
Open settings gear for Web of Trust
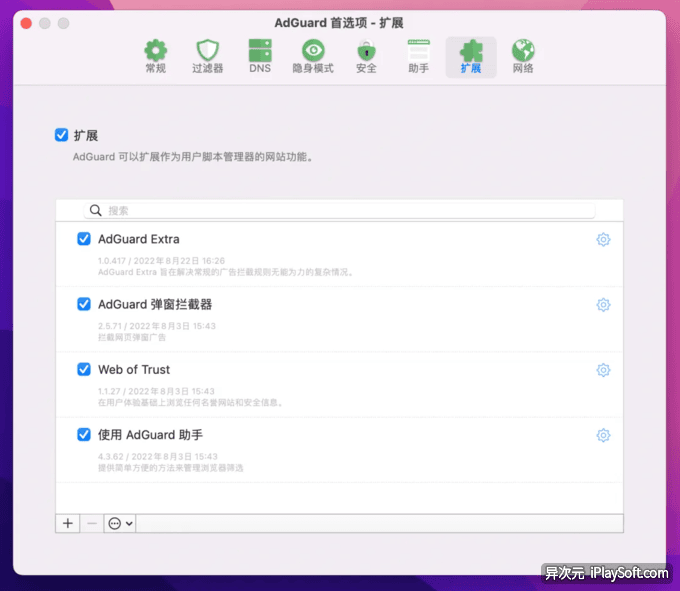coord(603,370)
